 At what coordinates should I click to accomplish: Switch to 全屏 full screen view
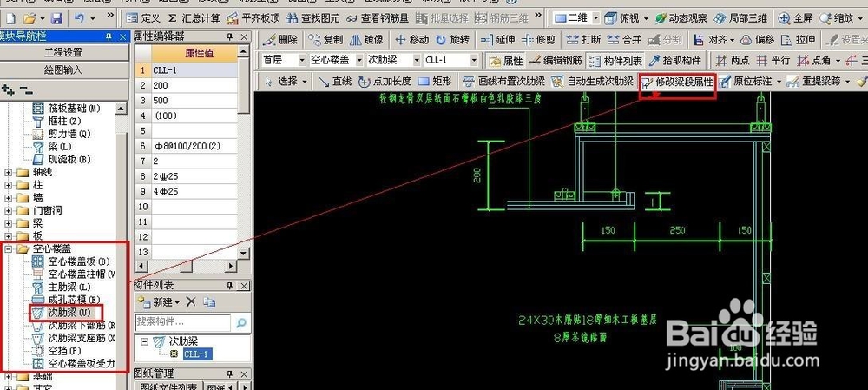[795, 19]
